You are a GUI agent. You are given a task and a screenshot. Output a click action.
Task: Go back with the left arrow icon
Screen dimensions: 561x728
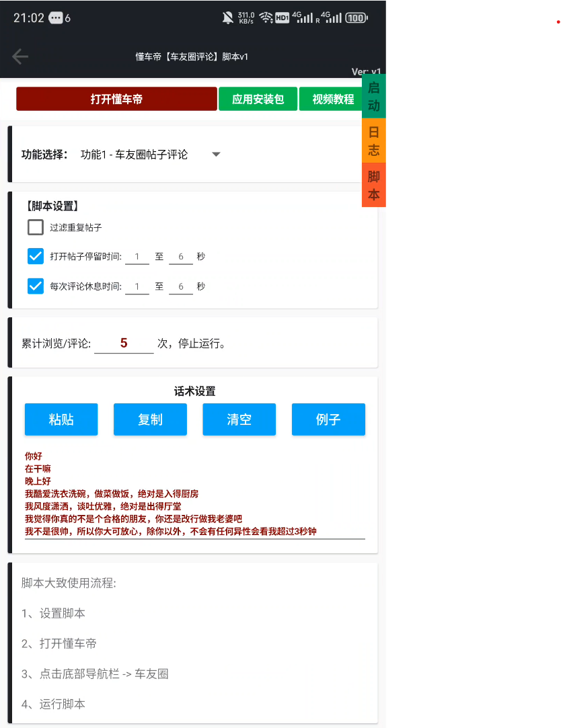click(x=20, y=56)
